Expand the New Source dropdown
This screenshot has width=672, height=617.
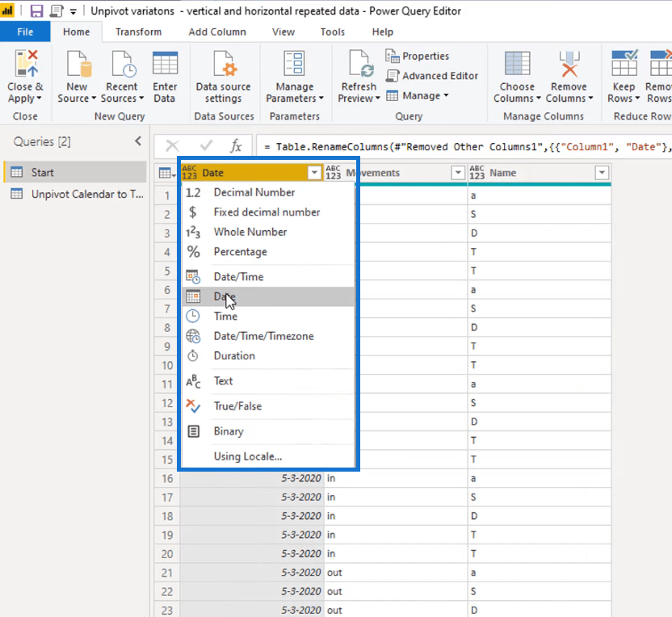coord(94,99)
